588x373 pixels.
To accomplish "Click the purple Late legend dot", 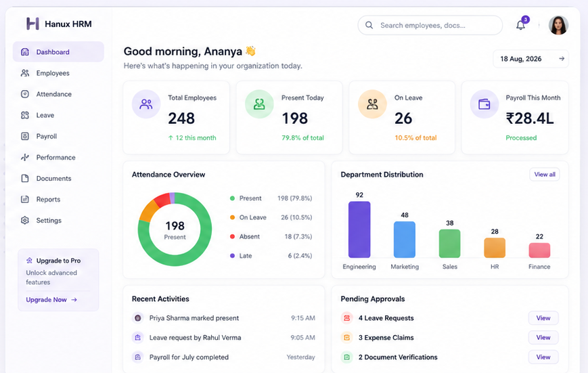I will (x=232, y=255).
